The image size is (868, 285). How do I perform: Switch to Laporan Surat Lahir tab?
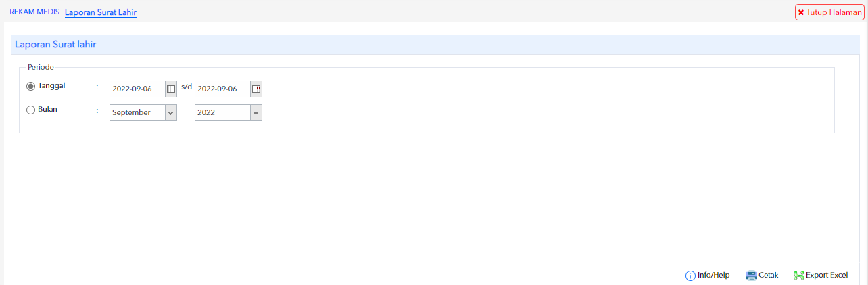(101, 12)
